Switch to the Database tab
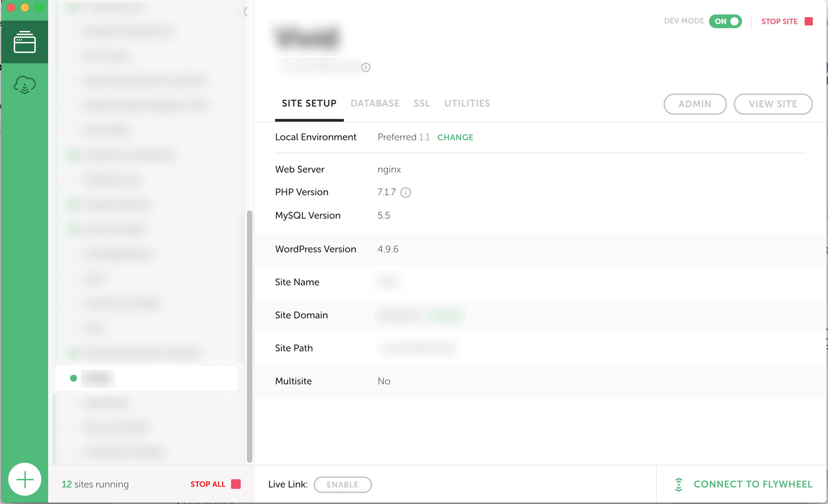Screen dimensions: 828x504 coord(375,103)
